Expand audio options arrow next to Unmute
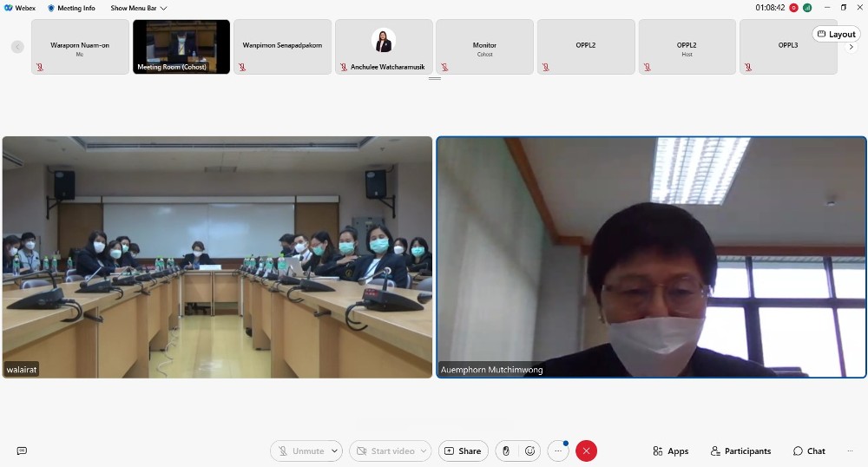Viewport: 868px width, 467px height. coord(335,451)
